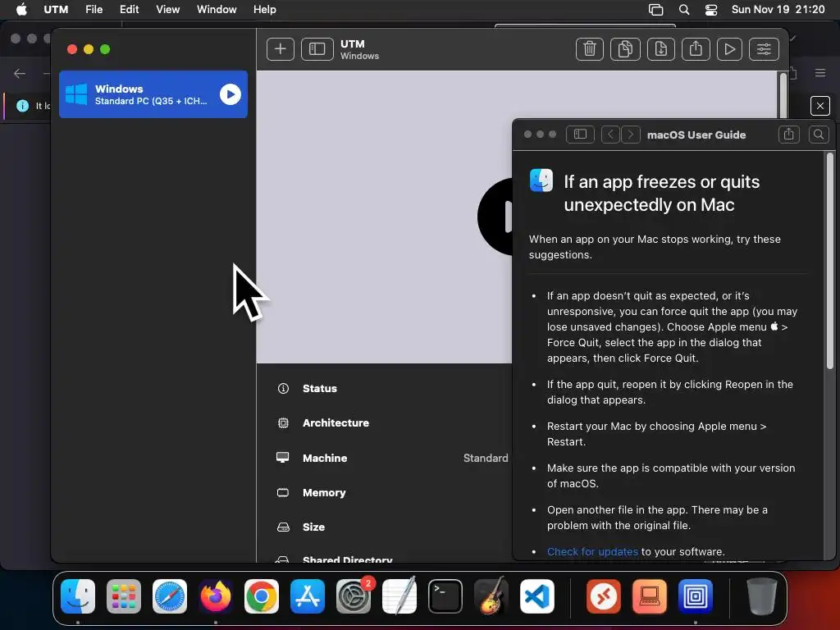Toggle the macOS User Guide sidebar
840x630 pixels.
[x=580, y=135]
